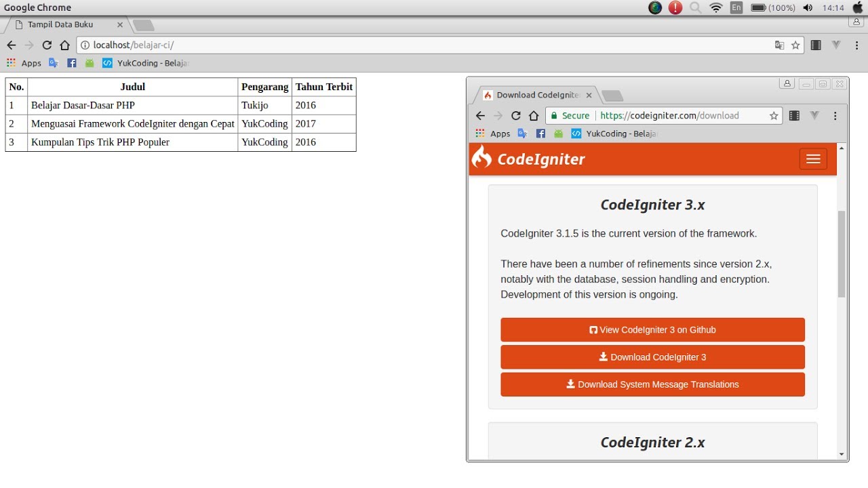Click cell Belajar Dasar-Dasar PHP
The width and height of the screenshot is (868, 488).
click(133, 105)
